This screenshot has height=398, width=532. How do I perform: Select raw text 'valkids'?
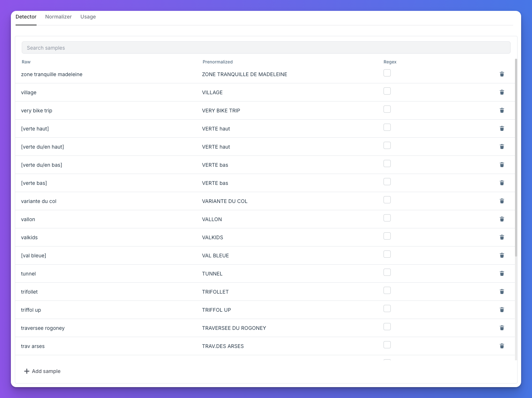point(29,237)
